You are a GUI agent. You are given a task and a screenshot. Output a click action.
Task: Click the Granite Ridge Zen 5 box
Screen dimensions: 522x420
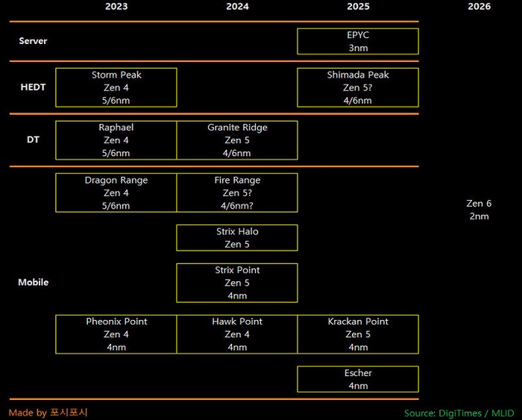(237, 140)
